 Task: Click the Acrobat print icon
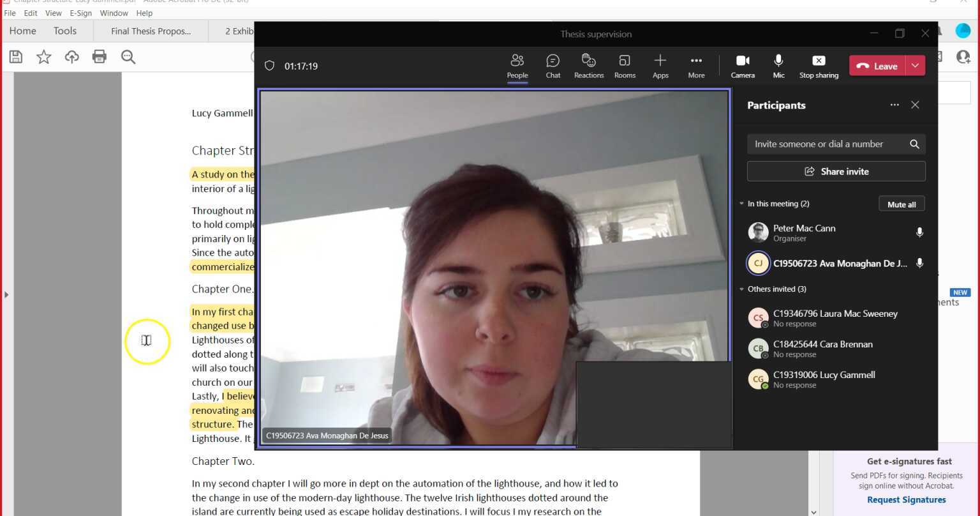point(100,57)
